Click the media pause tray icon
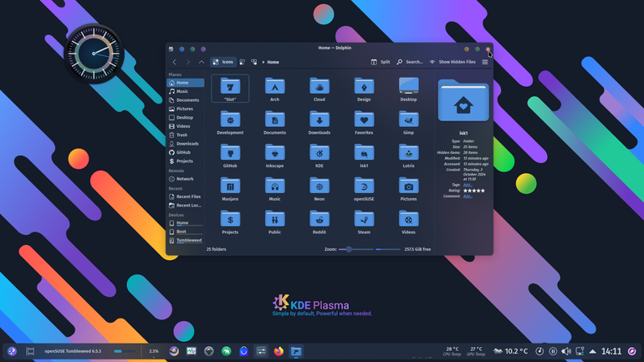Viewport: 644px width, 362px height. [553, 351]
